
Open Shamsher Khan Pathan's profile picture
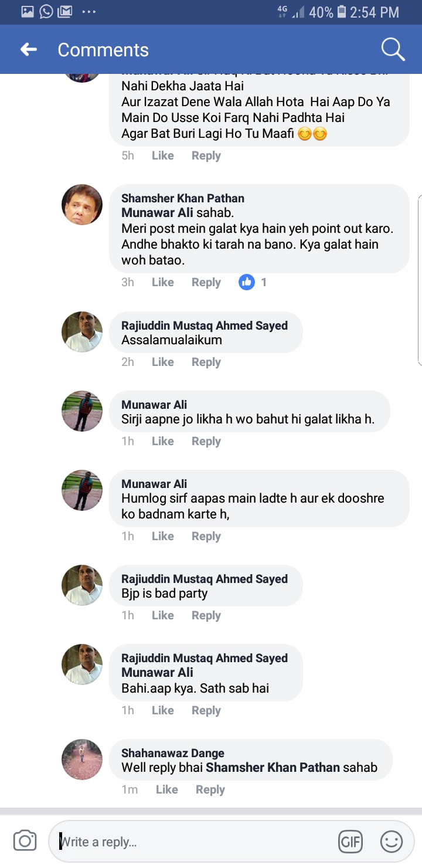[x=82, y=205]
